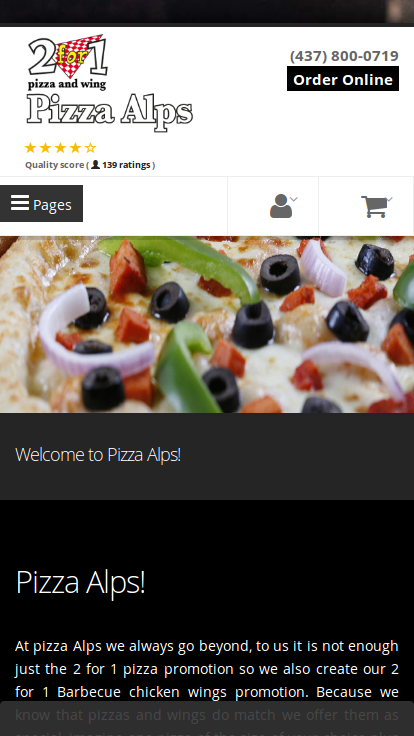Click the large Pizza Alps! heading
Image resolution: width=414 pixels, height=736 pixels.
pyautogui.click(x=80, y=582)
